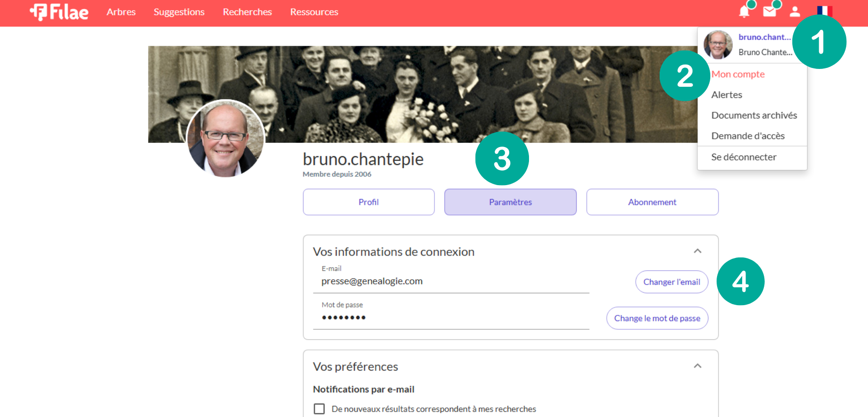This screenshot has height=417, width=868.
Task: Click the Changer l'email button
Action: pyautogui.click(x=671, y=282)
